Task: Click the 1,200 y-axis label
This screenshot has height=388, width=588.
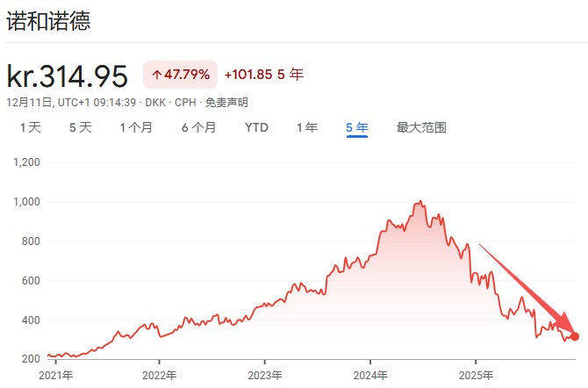Action: pyautogui.click(x=28, y=162)
